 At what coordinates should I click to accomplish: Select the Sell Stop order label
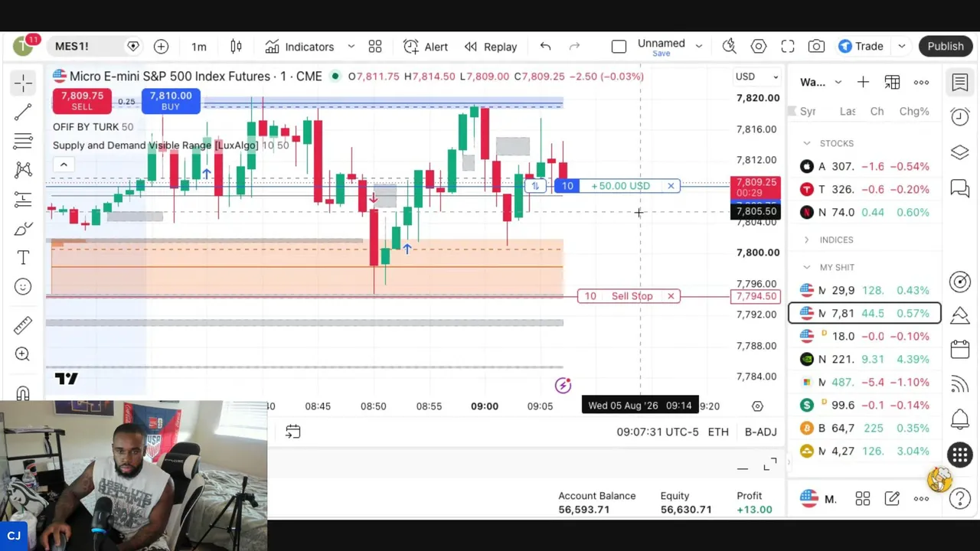[632, 296]
